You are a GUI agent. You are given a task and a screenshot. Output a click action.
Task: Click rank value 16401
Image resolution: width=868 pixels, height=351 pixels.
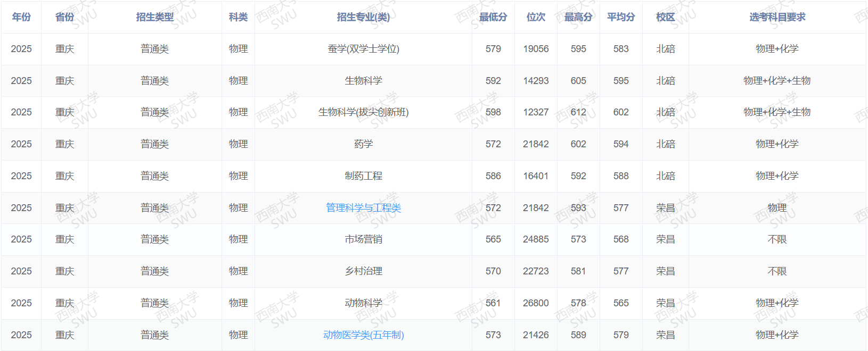point(536,176)
